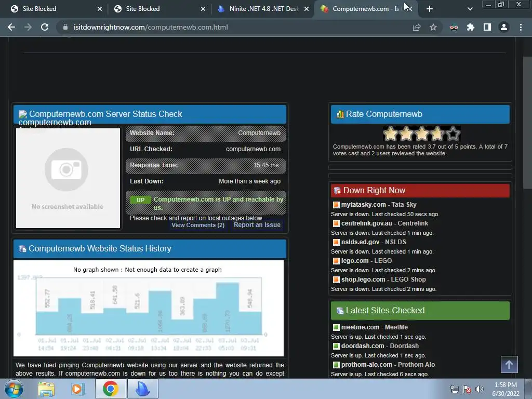532x399 pixels.
Task: Open the Chrome profile avatar
Action: (504, 27)
